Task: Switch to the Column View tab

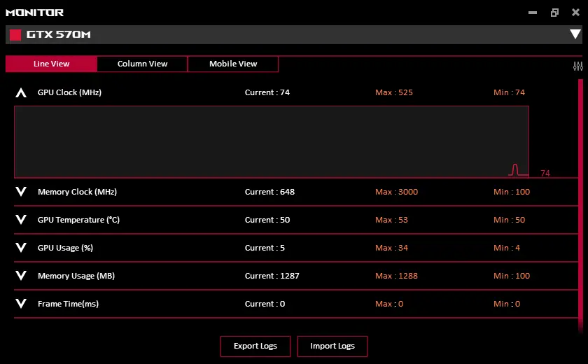Action: pos(143,64)
